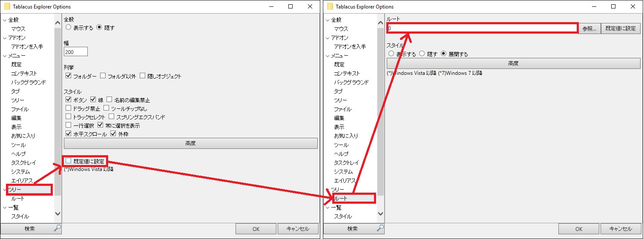The height and width of the screenshot is (239, 644).
Task: Toggle the 線 style checkbox
Action: tap(93, 100)
